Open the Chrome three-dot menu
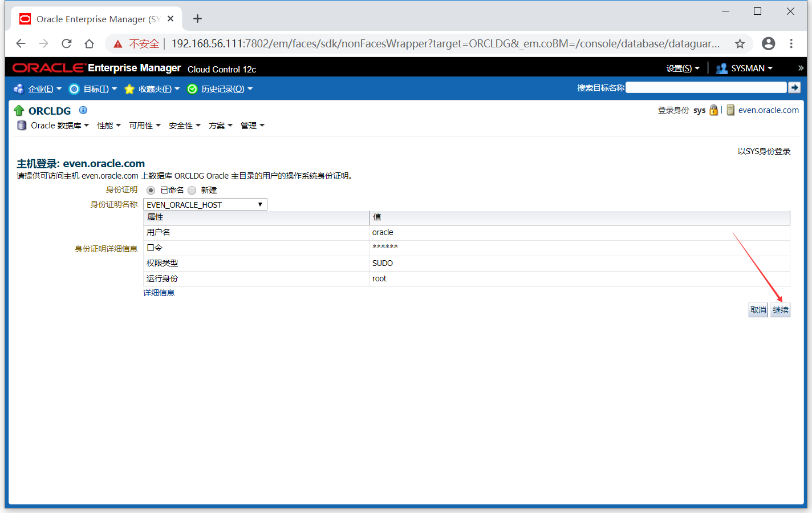812x513 pixels. pyautogui.click(x=791, y=43)
